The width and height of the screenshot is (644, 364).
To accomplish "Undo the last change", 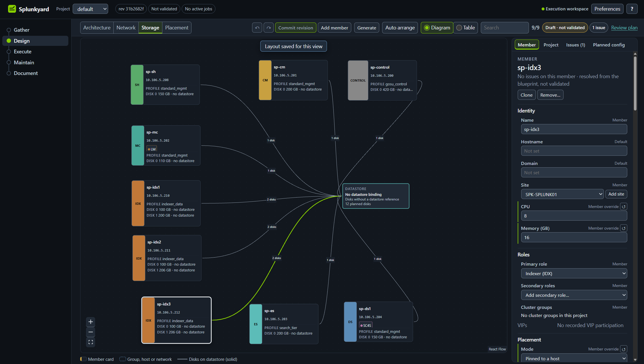I will 257,28.
